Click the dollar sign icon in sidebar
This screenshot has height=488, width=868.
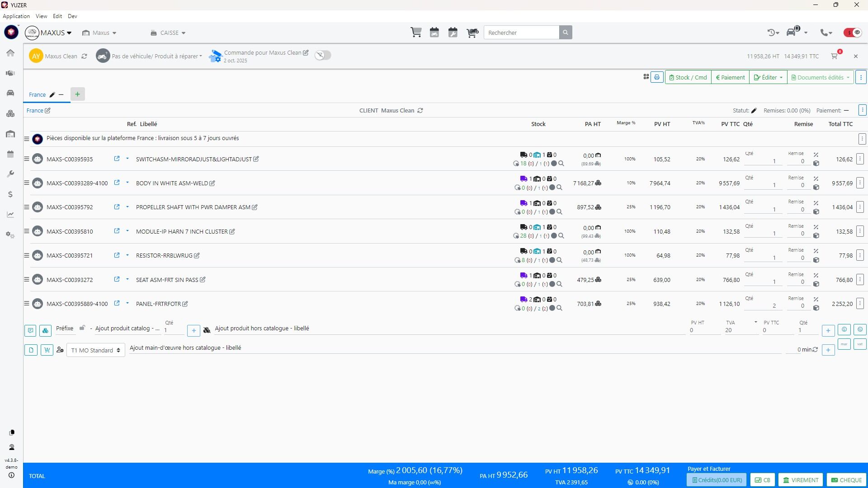[x=10, y=194]
